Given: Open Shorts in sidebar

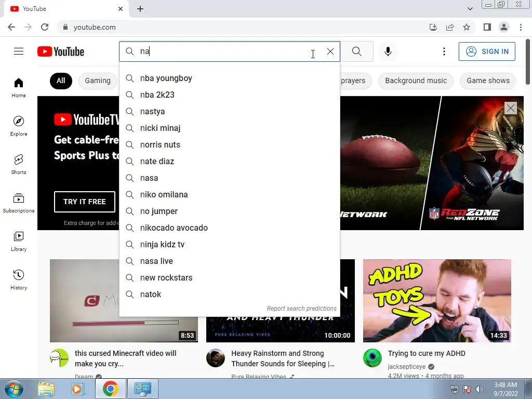Looking at the screenshot, I should [x=19, y=164].
